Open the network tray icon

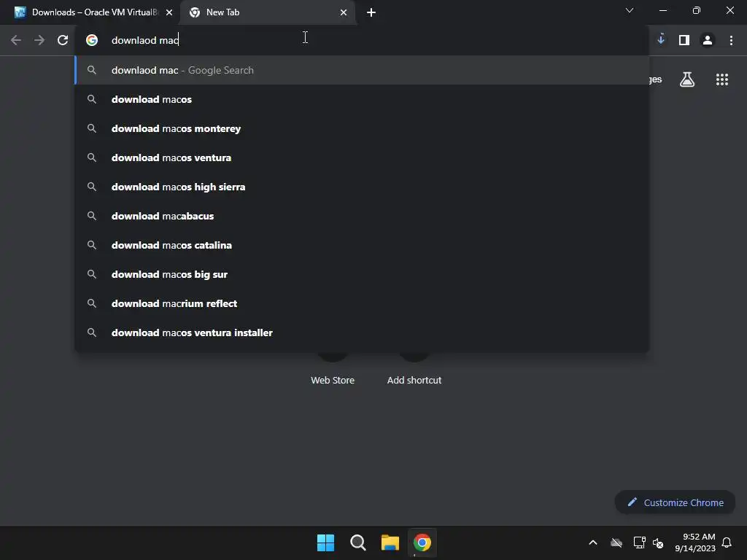[x=639, y=542]
